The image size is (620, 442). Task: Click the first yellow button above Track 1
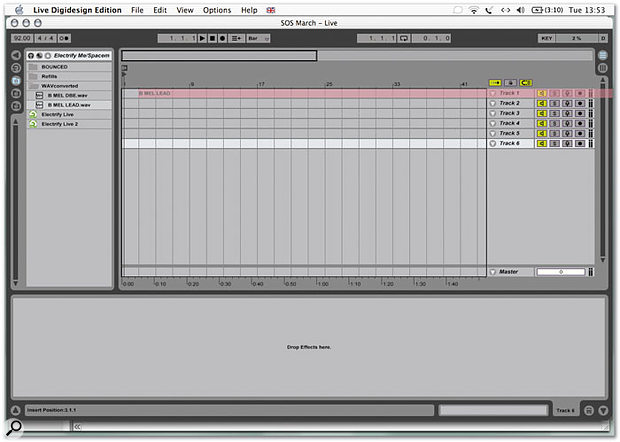coord(495,83)
